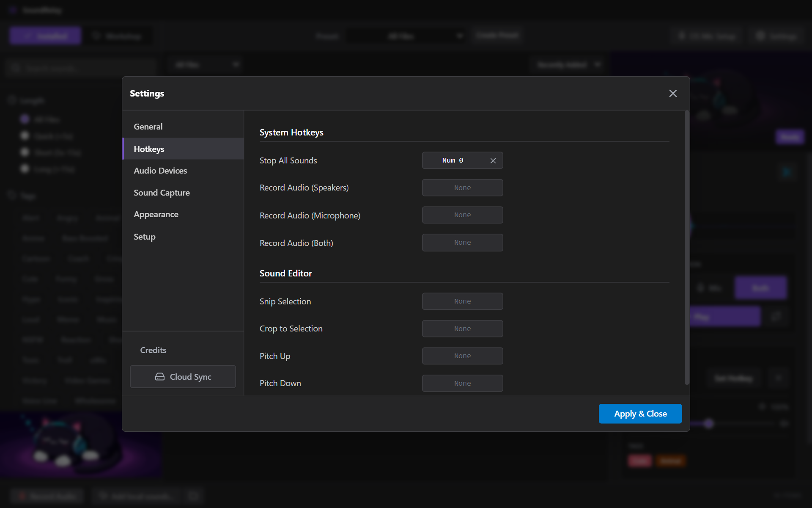Assign hotkey for Record Audio (Microphone)
Viewport: 812px width, 508px height.
click(462, 215)
